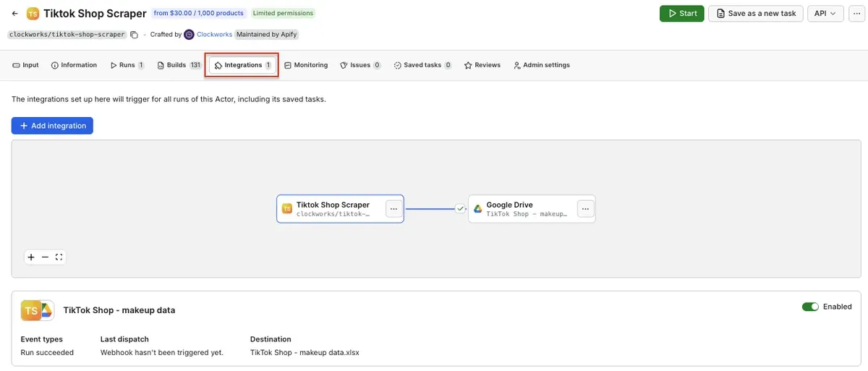Screen dimensions: 868x371
Task: Click the Limited permissions badge
Action: 283,13
